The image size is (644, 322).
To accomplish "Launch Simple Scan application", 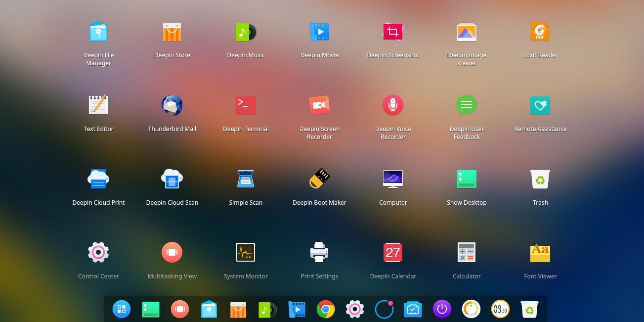I will (246, 179).
